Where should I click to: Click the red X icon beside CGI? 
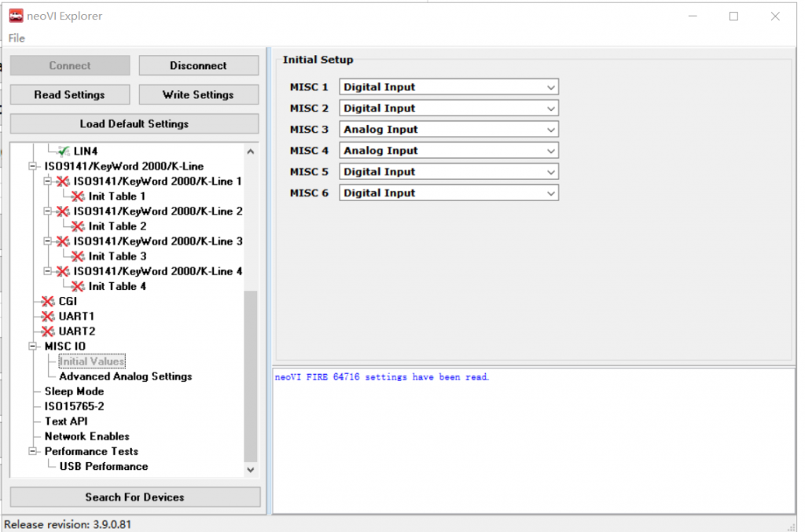(48, 302)
